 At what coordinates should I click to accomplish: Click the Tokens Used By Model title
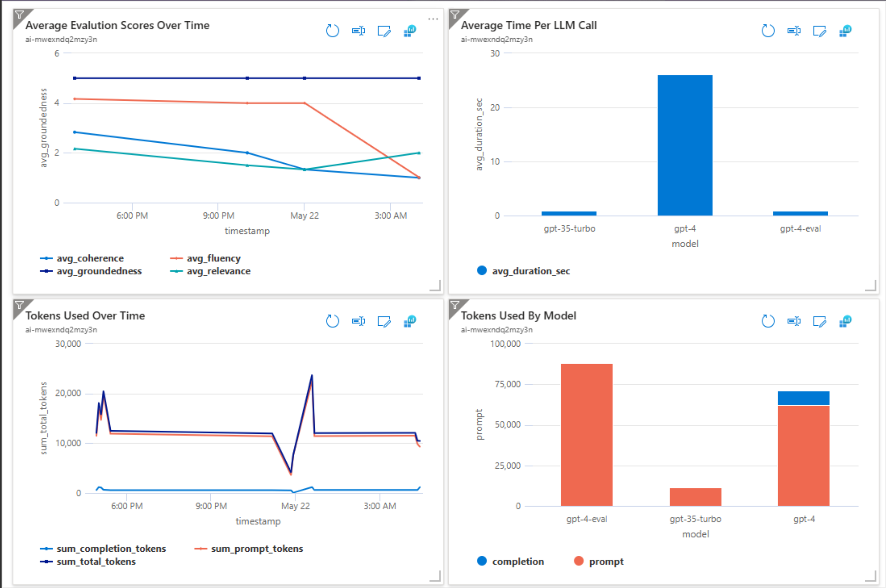coord(518,315)
